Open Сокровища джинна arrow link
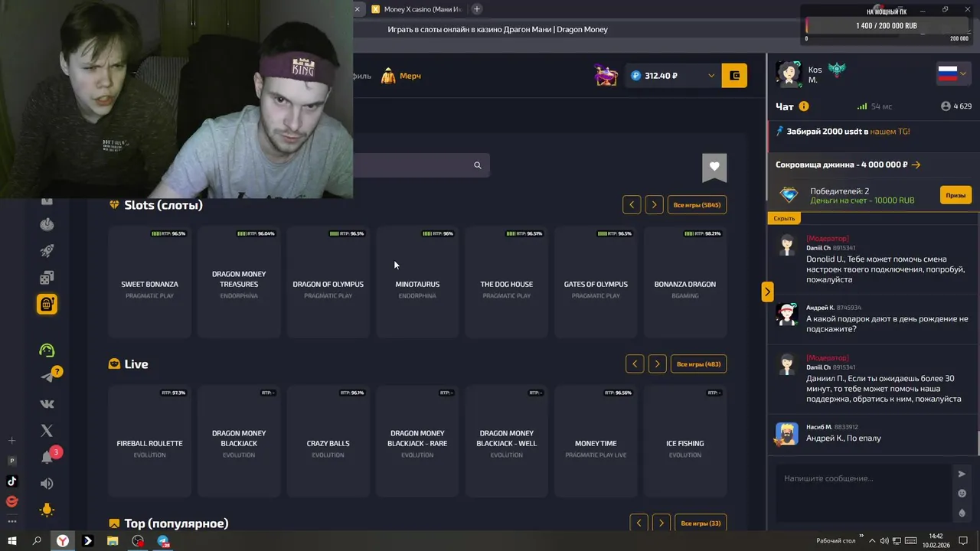 916,165
